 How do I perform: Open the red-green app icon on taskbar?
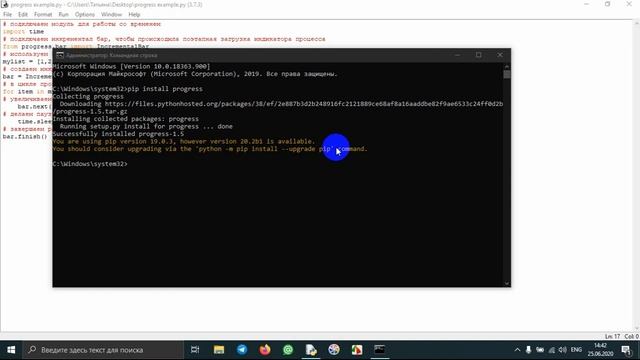(357, 350)
